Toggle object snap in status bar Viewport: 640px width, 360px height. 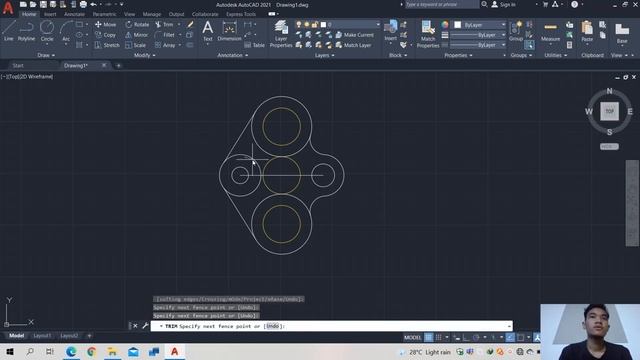520,337
